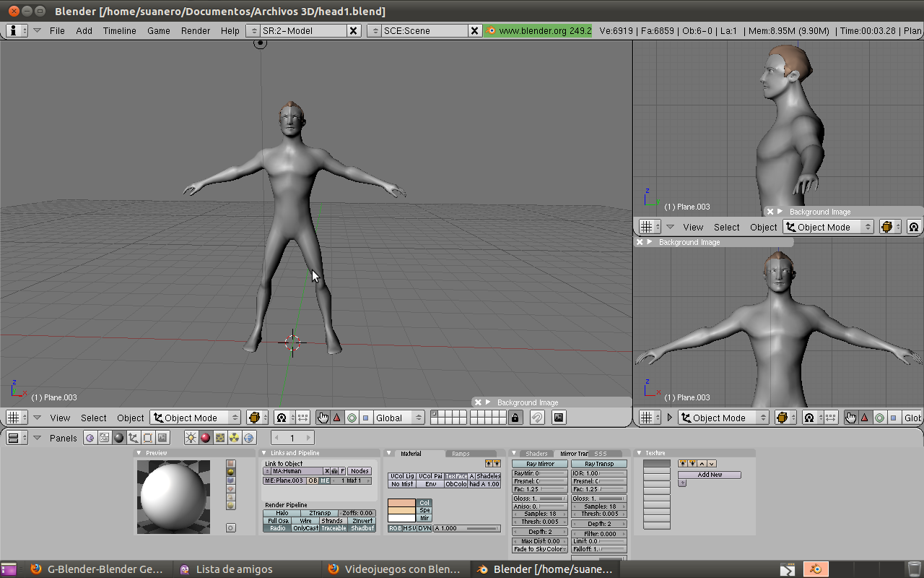This screenshot has height=578, width=924.
Task: Click the grab hand manipulator icon
Action: [x=323, y=418]
